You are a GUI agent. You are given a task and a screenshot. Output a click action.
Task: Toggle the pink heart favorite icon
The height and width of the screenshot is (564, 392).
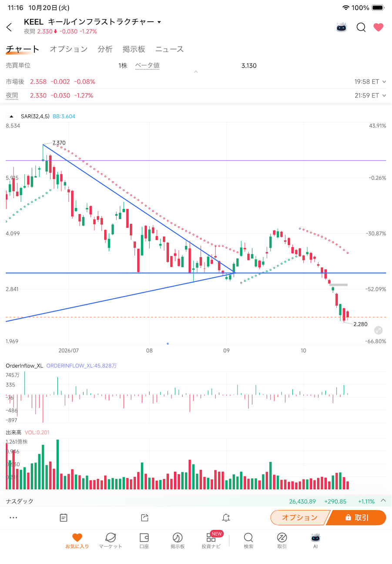coord(379,27)
